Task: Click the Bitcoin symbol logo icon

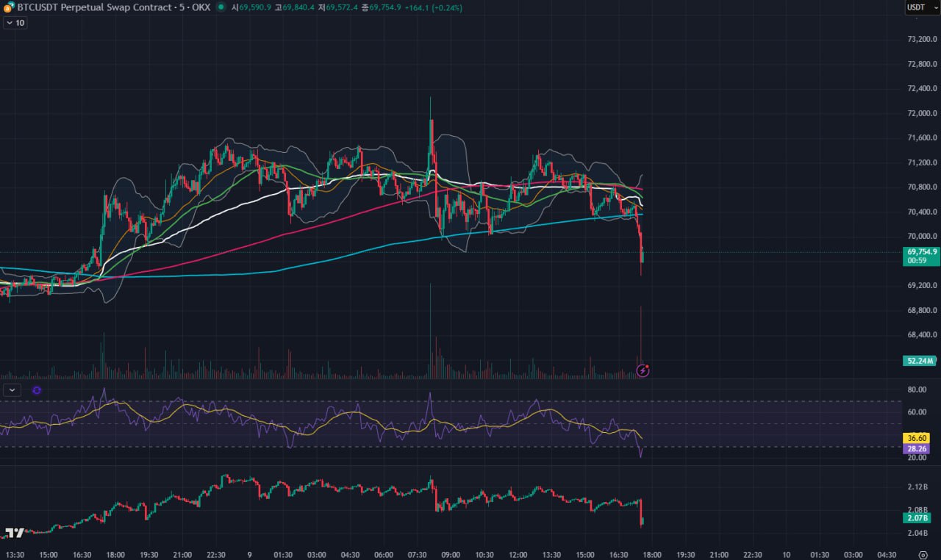Action: (x=8, y=7)
